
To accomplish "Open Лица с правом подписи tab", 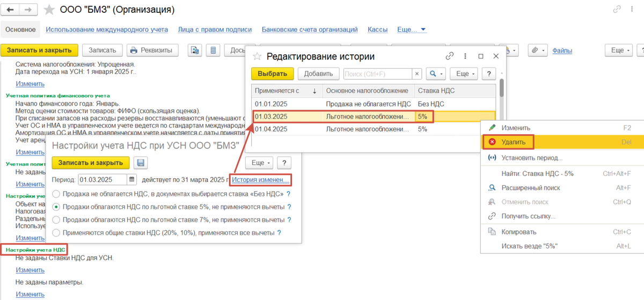I will (214, 30).
